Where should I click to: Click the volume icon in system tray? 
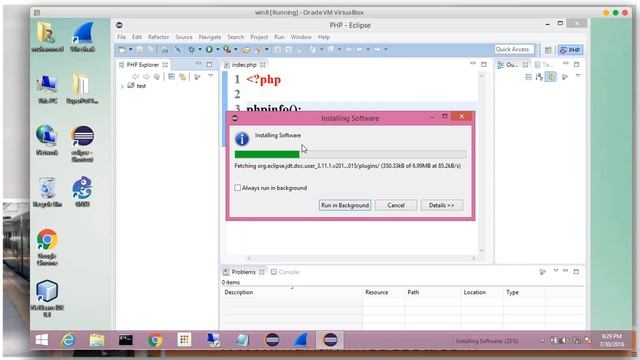(563, 340)
